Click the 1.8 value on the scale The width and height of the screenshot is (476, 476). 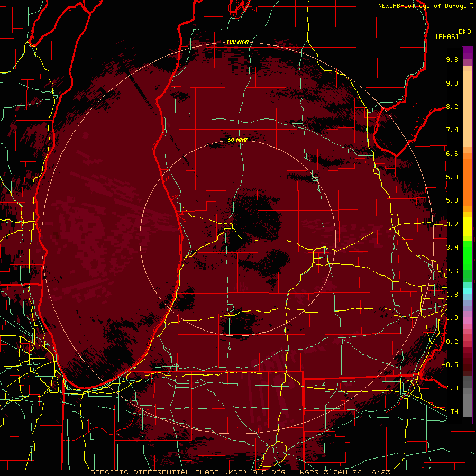[452, 295]
